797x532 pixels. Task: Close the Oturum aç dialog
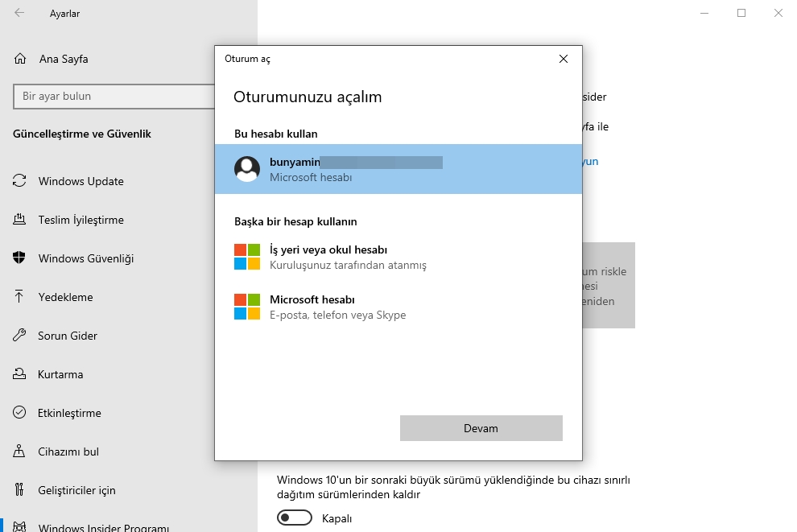click(563, 59)
